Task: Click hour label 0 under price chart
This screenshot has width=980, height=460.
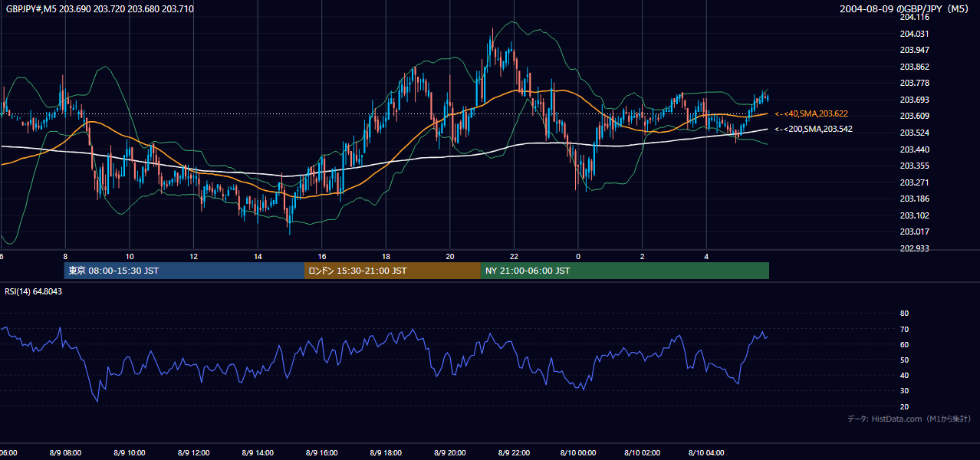Action: coord(578,256)
